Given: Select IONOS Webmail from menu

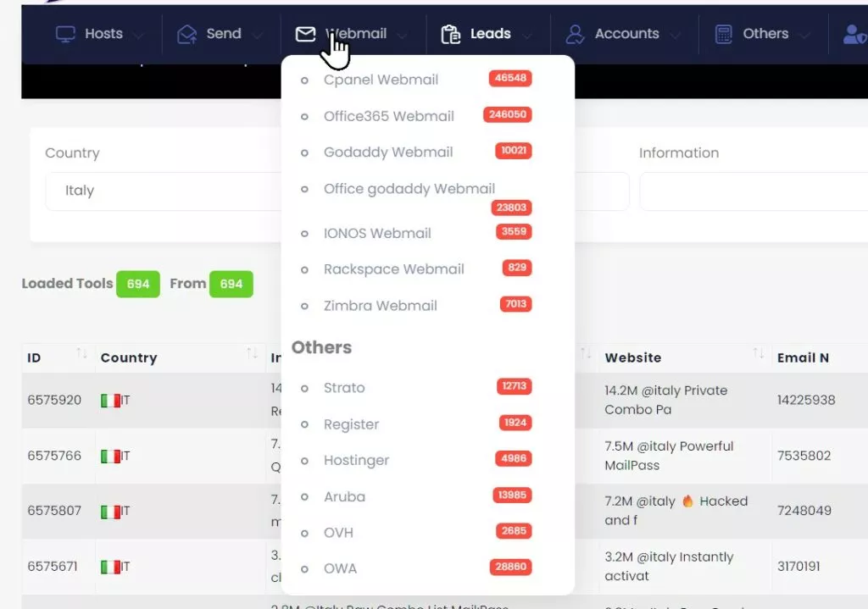Looking at the screenshot, I should tap(377, 233).
